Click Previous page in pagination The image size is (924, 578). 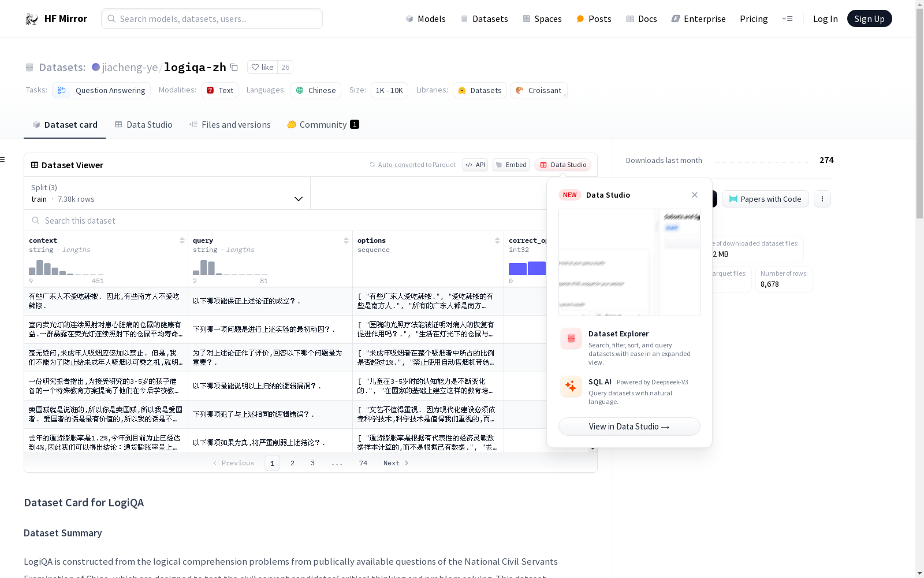coord(233,463)
